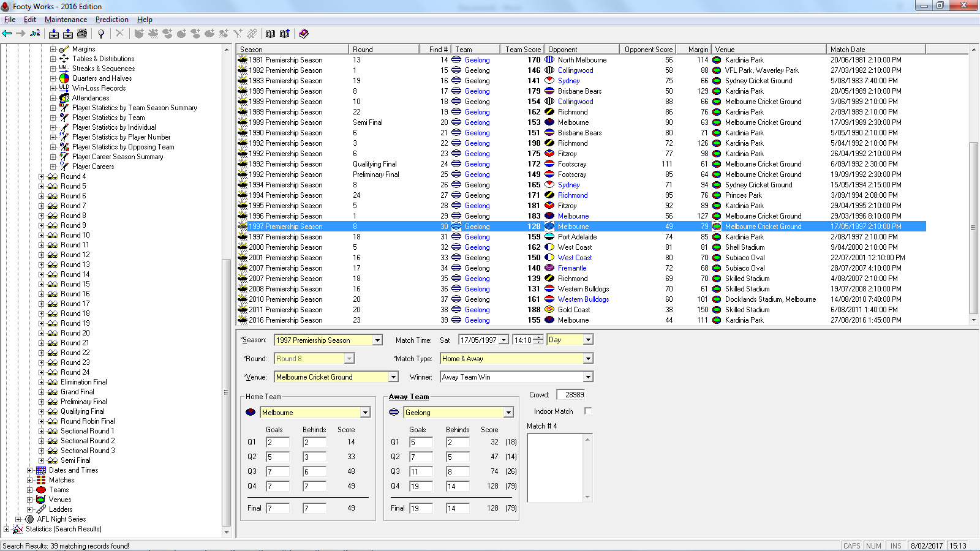This screenshot has height=551, width=980.
Task: Open the Season dropdown
Action: coord(377,340)
